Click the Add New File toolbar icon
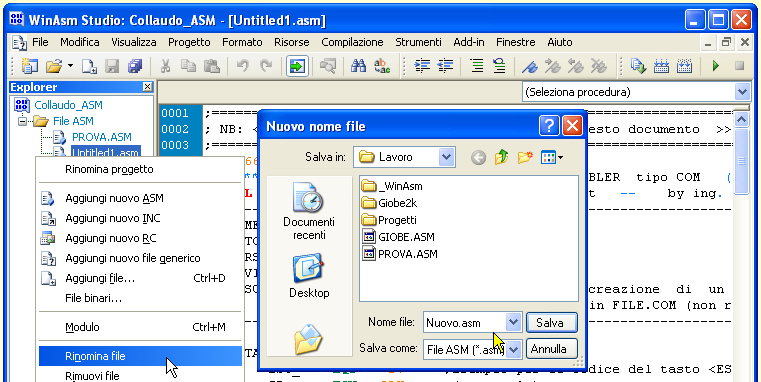 point(89,66)
